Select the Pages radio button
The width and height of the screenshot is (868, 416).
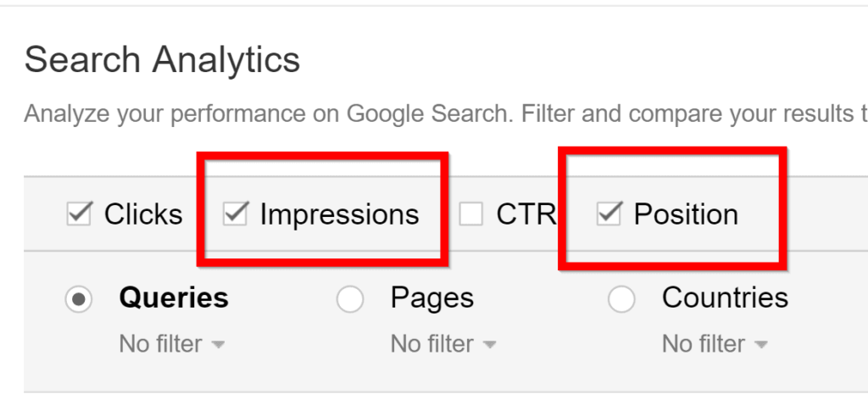[350, 299]
